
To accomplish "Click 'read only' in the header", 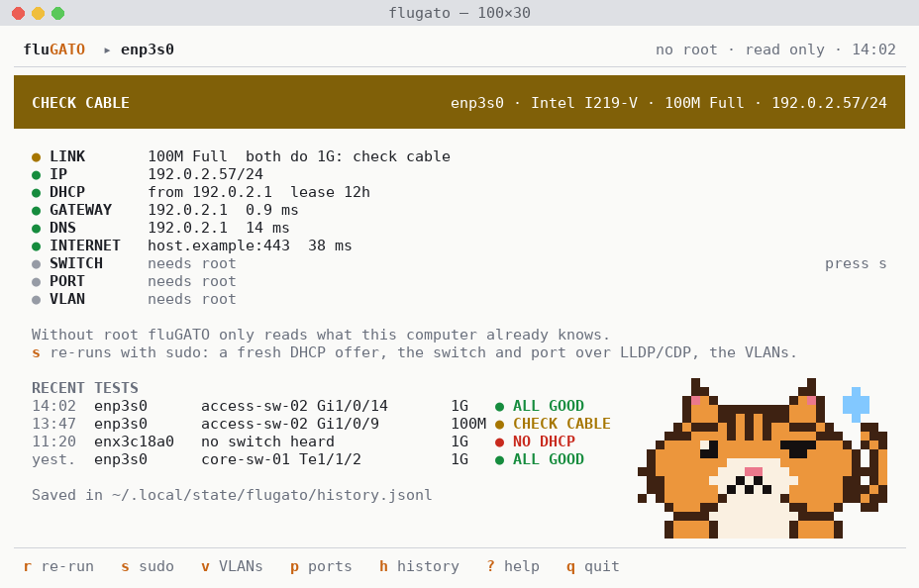I will [x=784, y=49].
